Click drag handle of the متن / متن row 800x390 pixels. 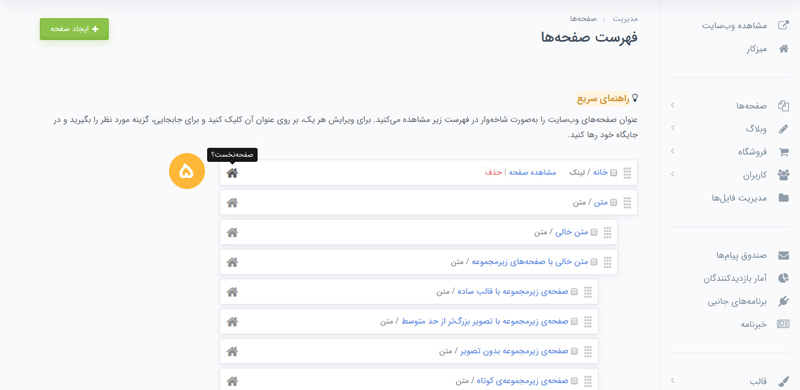627,203
